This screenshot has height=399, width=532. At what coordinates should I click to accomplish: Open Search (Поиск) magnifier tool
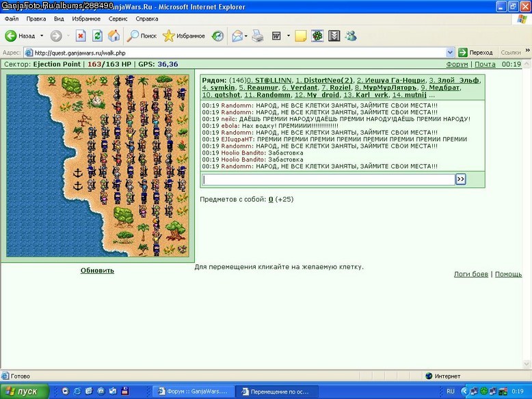tap(142, 36)
